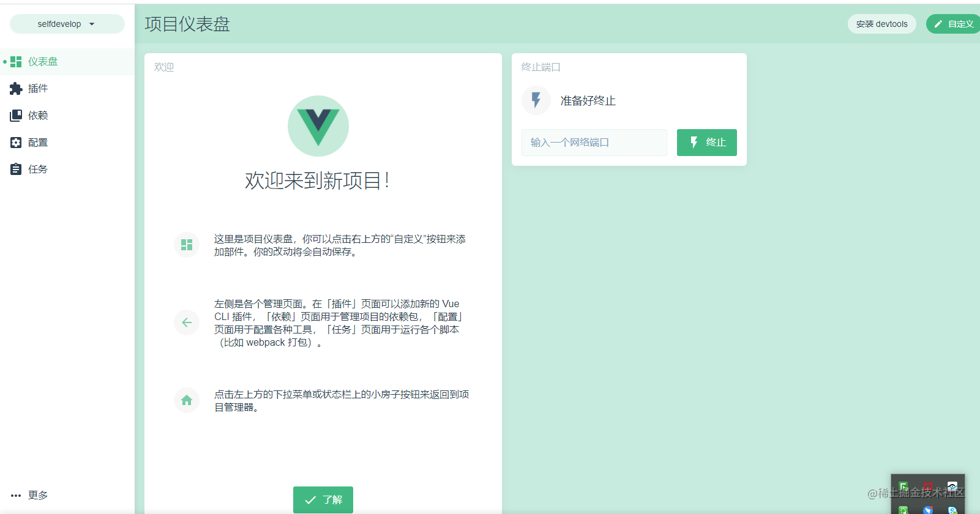Click the dashboard tip icon in welcome card
This screenshot has width=980, height=514.
pyautogui.click(x=187, y=245)
